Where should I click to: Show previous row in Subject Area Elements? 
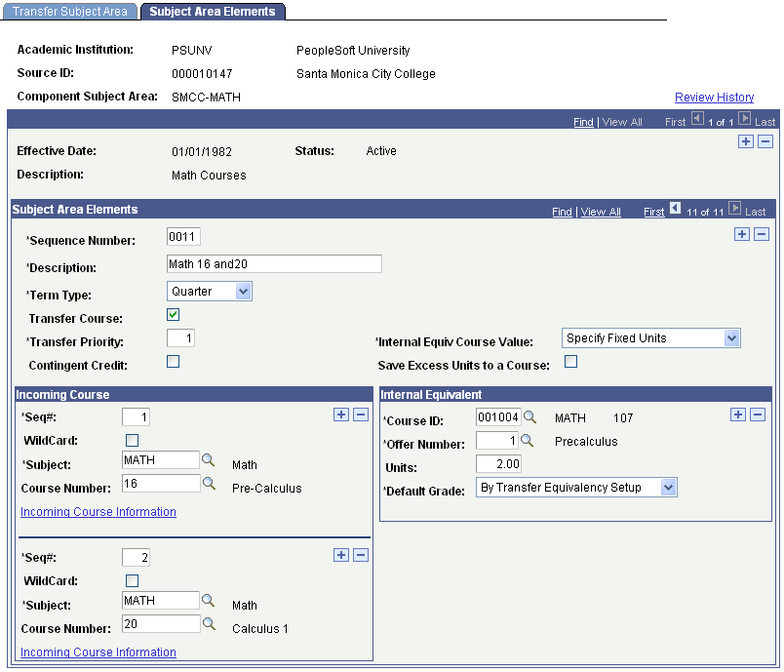(x=675, y=209)
